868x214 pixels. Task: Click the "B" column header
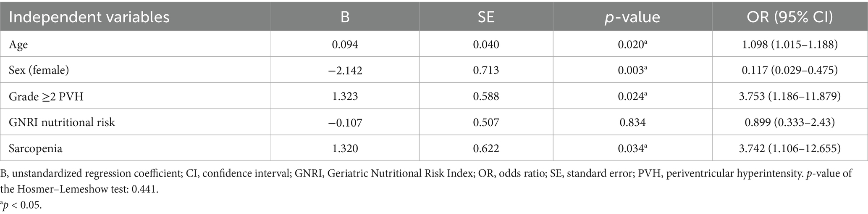tap(345, 17)
